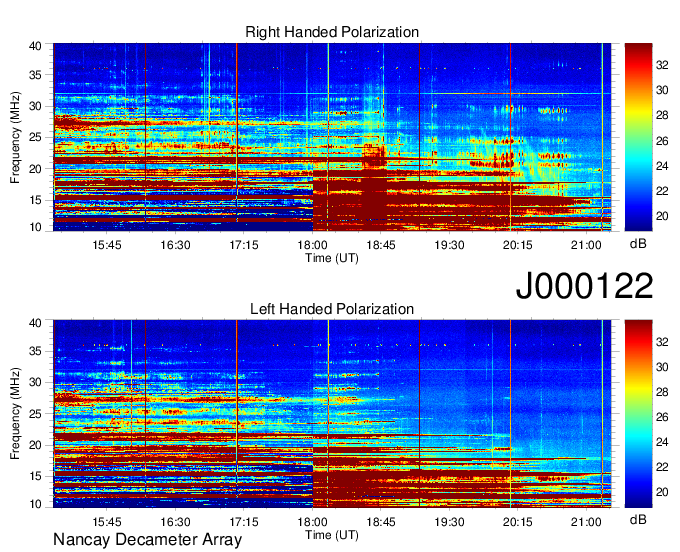Click the 10 MHz tick label on the top plot
Viewport: 680px width, 552px height.
tap(36, 227)
